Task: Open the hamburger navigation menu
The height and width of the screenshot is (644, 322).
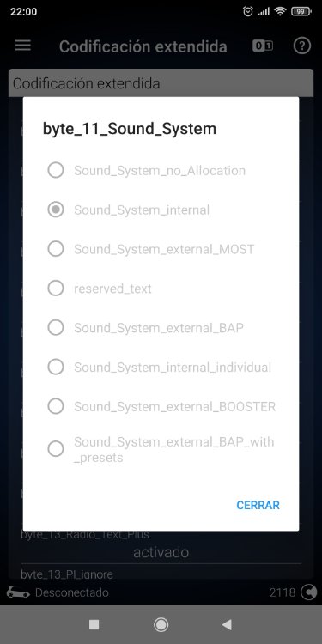Action: [x=23, y=46]
